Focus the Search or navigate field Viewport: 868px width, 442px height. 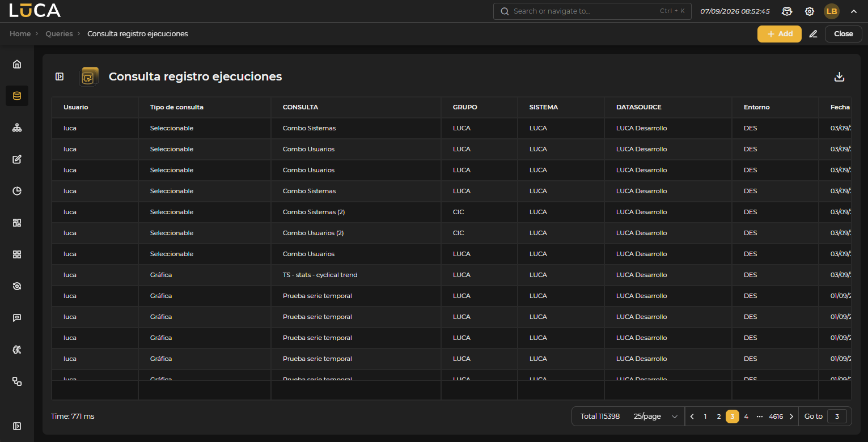(x=592, y=11)
